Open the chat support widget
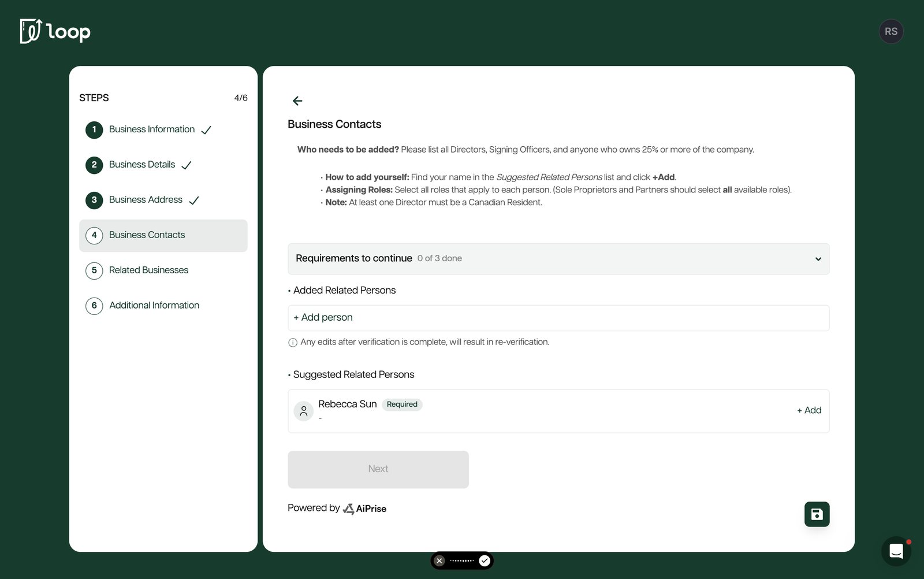This screenshot has width=924, height=579. (x=896, y=551)
